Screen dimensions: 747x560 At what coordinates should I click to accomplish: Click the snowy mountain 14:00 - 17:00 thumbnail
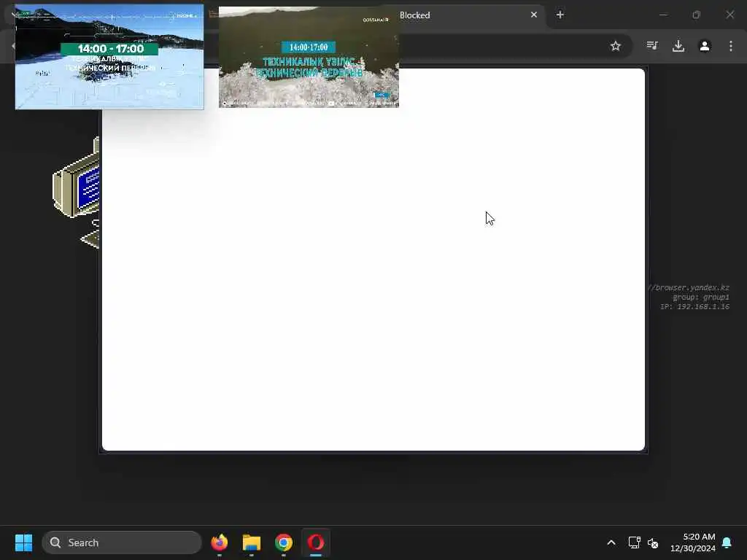coord(109,57)
